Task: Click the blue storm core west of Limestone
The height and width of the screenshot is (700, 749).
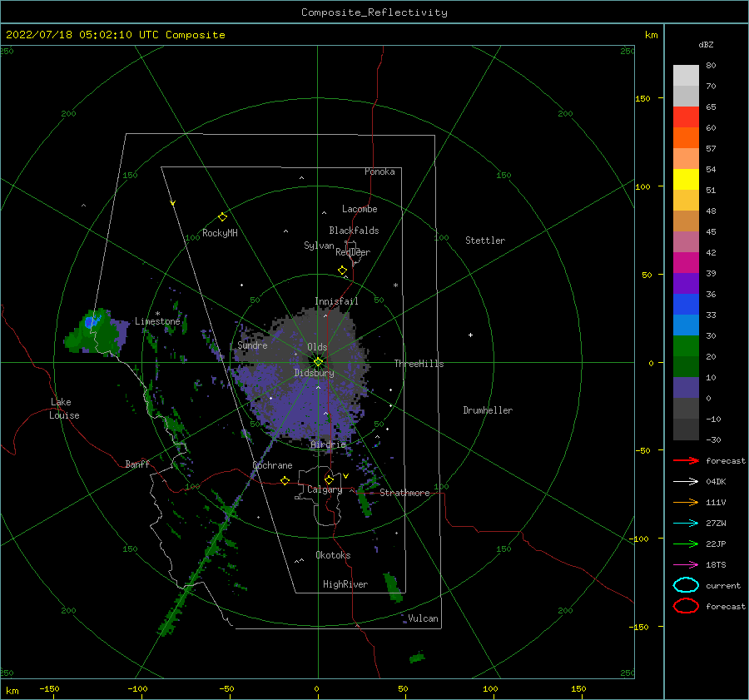Action: click(91, 321)
